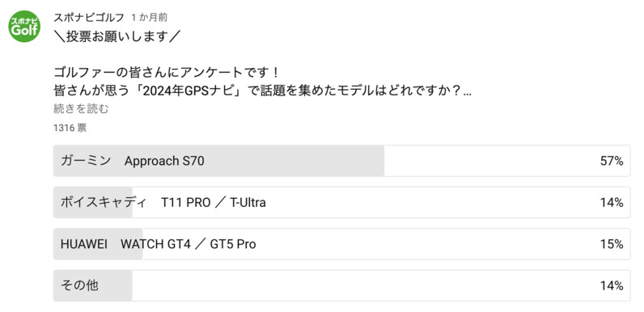The image size is (644, 312).
Task: Click the 14% result on ボイスキャディ row
Action: point(612,202)
